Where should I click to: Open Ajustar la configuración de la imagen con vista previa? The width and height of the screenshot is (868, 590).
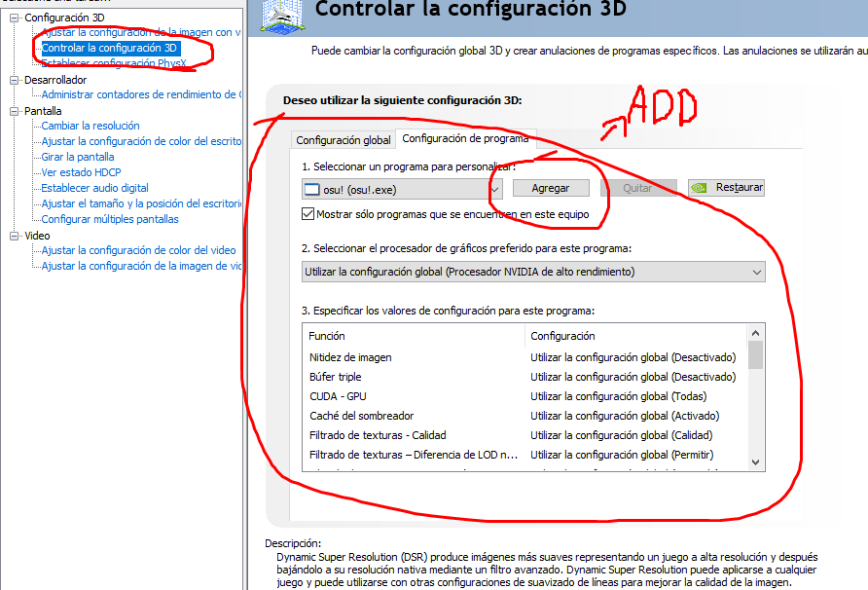(x=141, y=32)
